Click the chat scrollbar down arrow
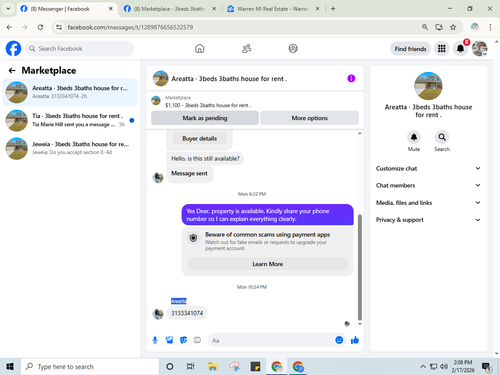The height and width of the screenshot is (375, 500). [x=360, y=324]
